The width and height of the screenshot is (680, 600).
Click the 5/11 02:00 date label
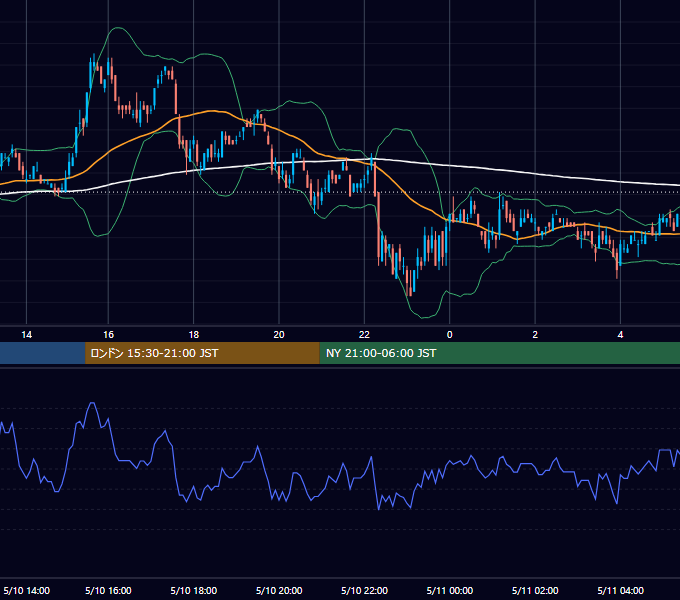tap(535, 590)
